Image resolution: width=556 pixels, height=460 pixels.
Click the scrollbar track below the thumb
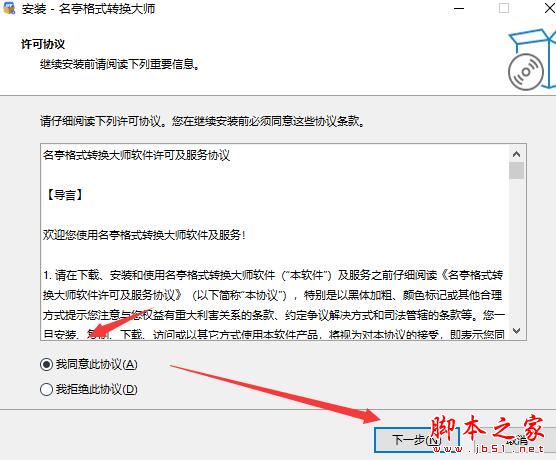pyautogui.click(x=516, y=250)
